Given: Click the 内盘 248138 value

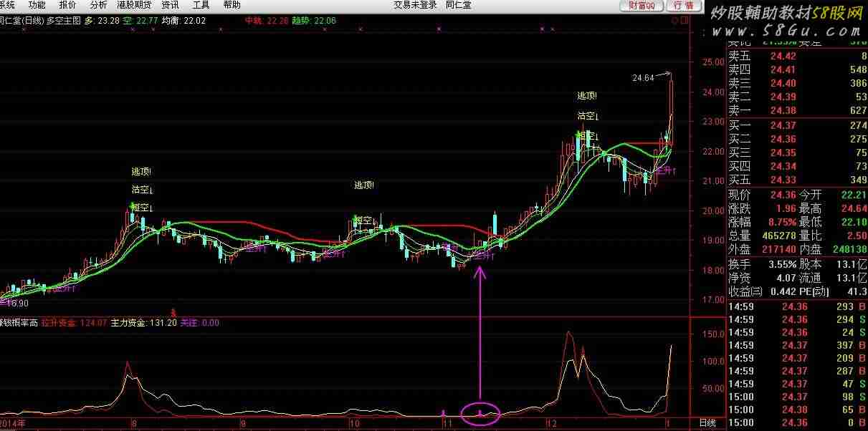Looking at the screenshot, I should [x=849, y=249].
